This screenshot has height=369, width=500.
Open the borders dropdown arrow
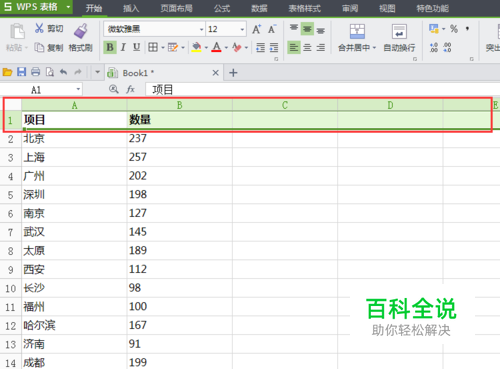[163, 48]
